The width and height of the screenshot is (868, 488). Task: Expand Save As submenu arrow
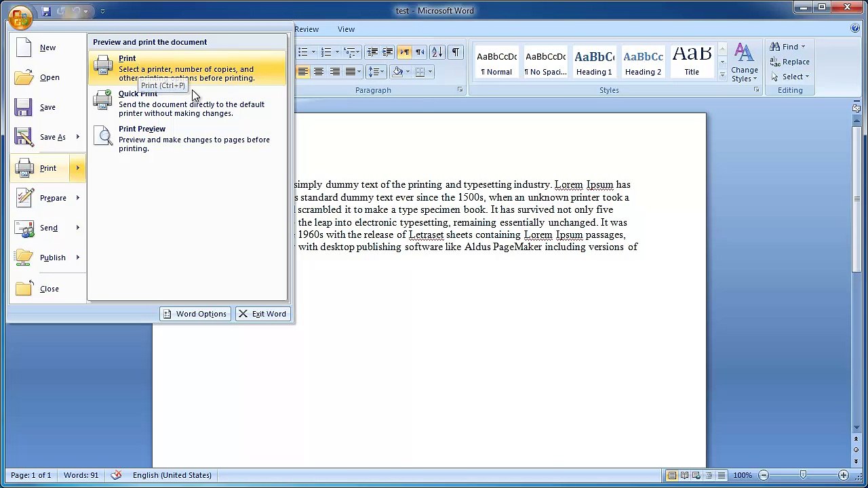77,137
